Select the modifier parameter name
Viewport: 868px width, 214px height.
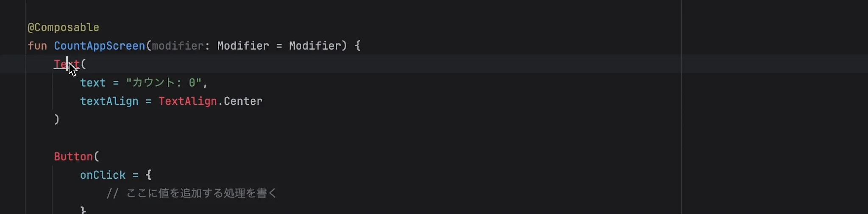point(178,46)
